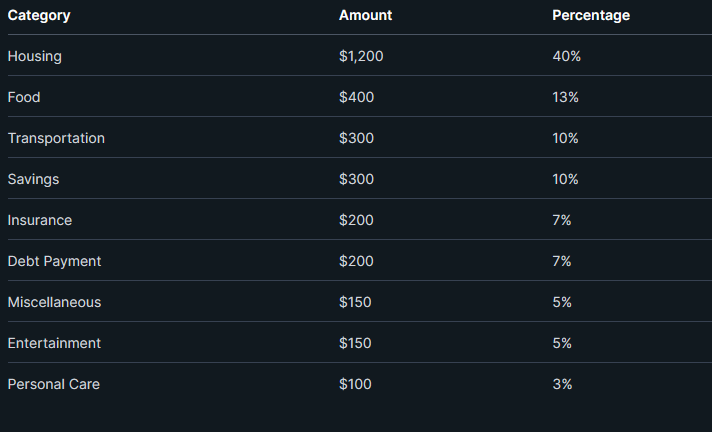Click the Percentage column header
Viewport: 712px width, 432px height.
[591, 15]
